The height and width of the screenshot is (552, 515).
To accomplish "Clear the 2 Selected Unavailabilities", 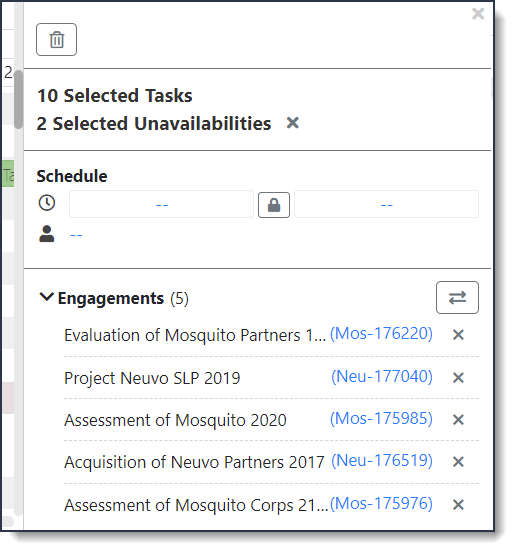I will tap(293, 123).
